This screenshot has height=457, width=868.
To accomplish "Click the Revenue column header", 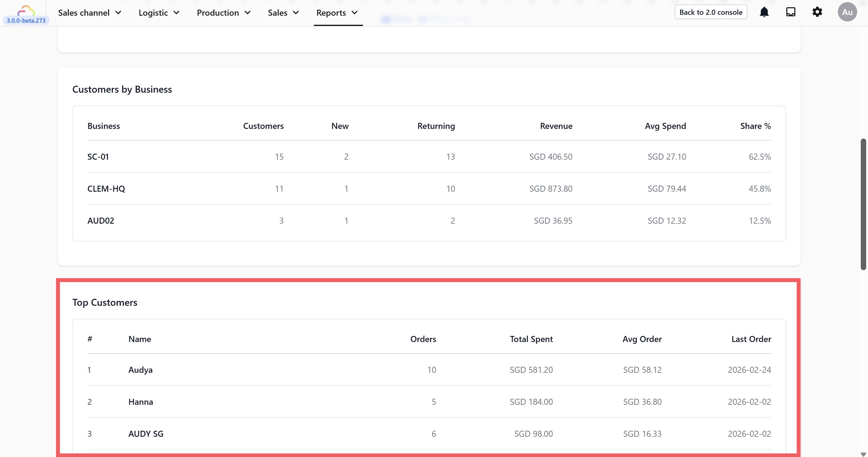I will 556,126.
